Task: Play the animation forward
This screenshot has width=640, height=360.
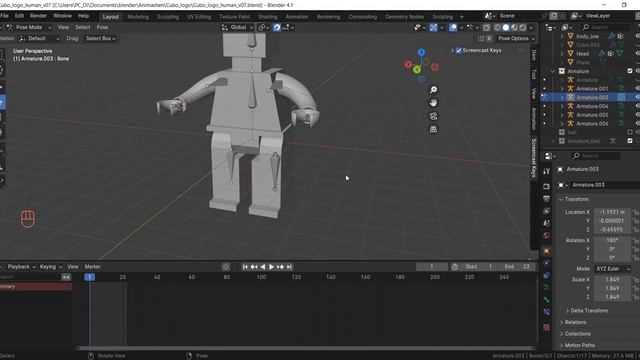Action: coord(271,267)
